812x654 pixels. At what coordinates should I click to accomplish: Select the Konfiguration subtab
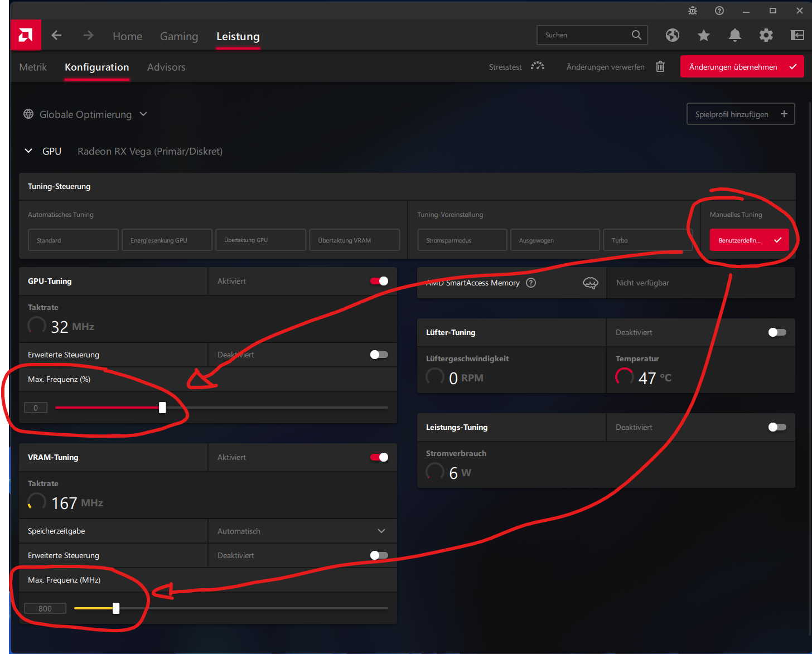tap(97, 67)
